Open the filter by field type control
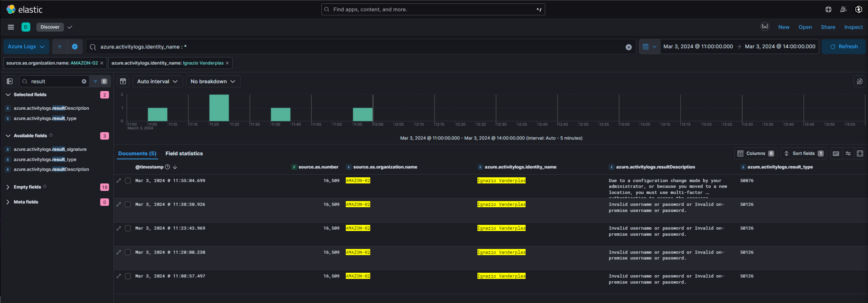This screenshot has height=303, width=868. click(95, 81)
